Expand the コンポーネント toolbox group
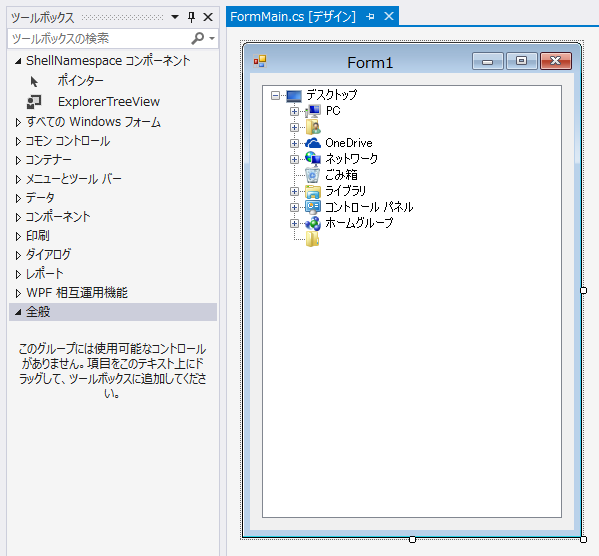 point(18,217)
